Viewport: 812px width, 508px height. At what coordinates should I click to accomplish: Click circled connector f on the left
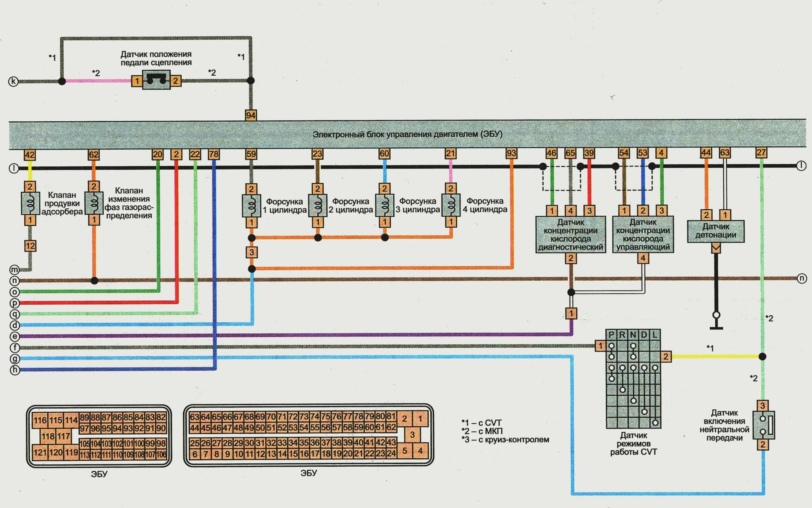14,347
